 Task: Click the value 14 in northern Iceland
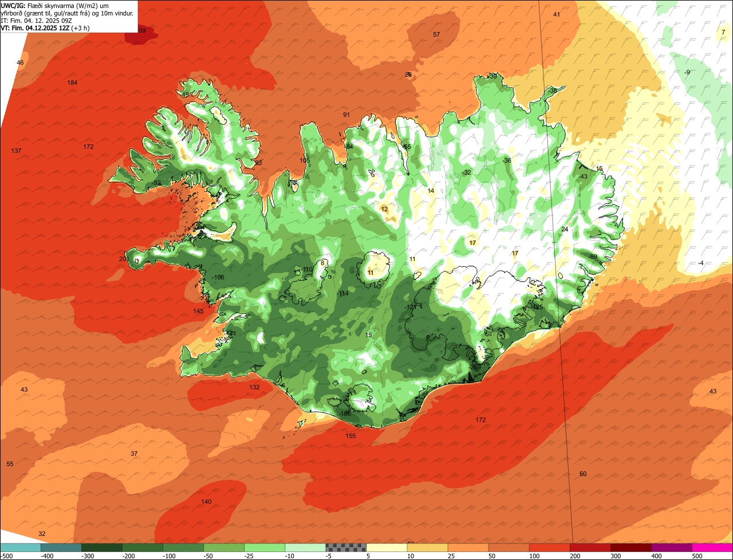(431, 191)
